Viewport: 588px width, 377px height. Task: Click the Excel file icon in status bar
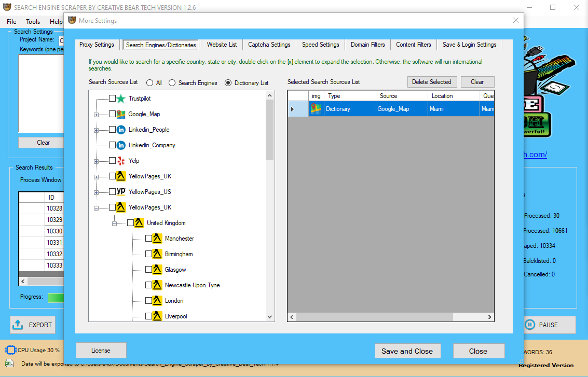tap(9, 363)
